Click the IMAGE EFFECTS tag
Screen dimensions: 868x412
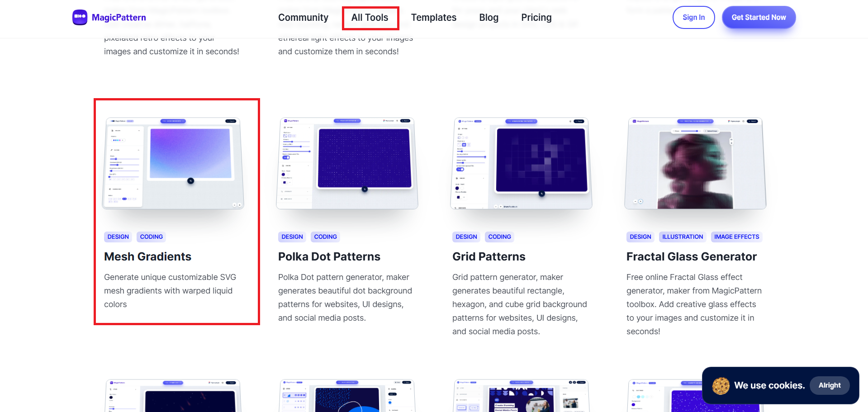(736, 237)
